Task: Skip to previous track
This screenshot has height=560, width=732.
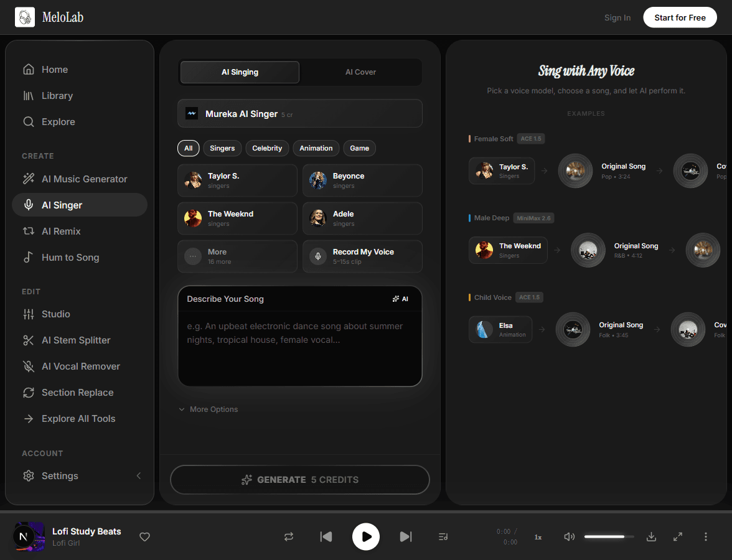Action: (x=326, y=536)
